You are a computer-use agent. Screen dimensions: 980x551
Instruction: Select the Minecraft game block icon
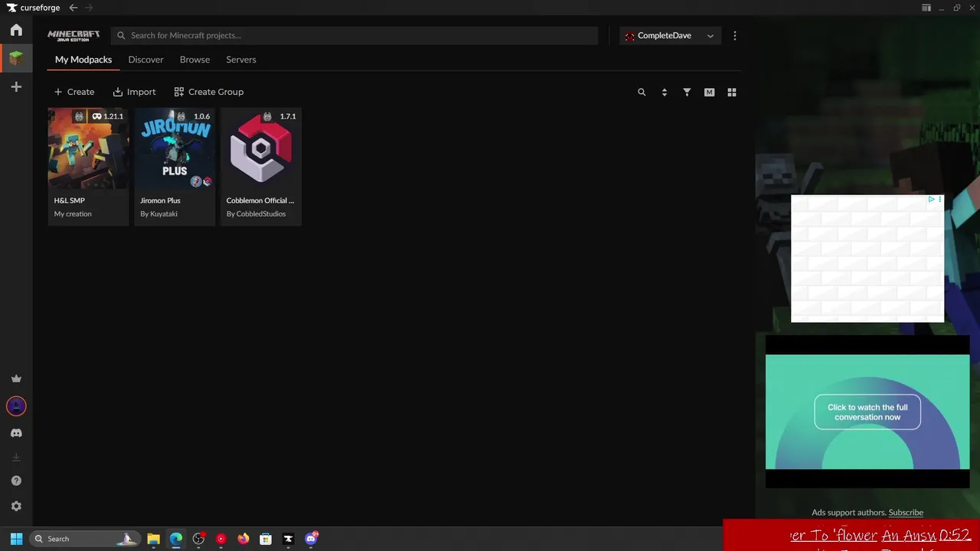(x=16, y=58)
